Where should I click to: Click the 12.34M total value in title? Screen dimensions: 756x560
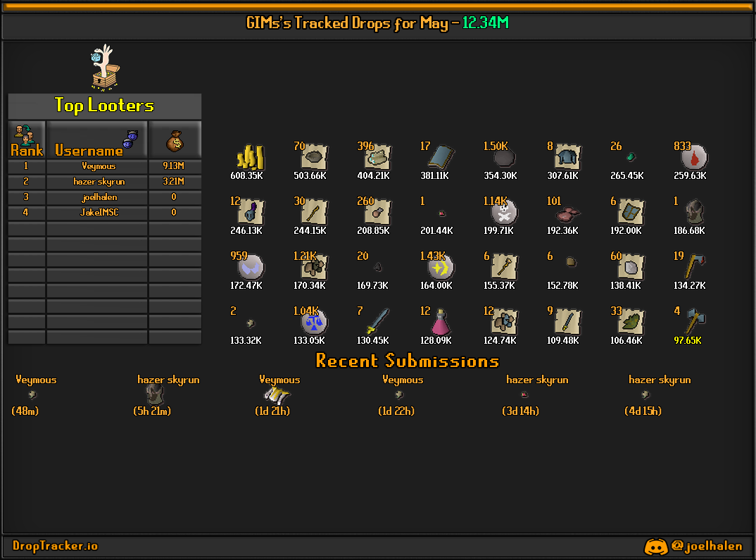click(486, 23)
